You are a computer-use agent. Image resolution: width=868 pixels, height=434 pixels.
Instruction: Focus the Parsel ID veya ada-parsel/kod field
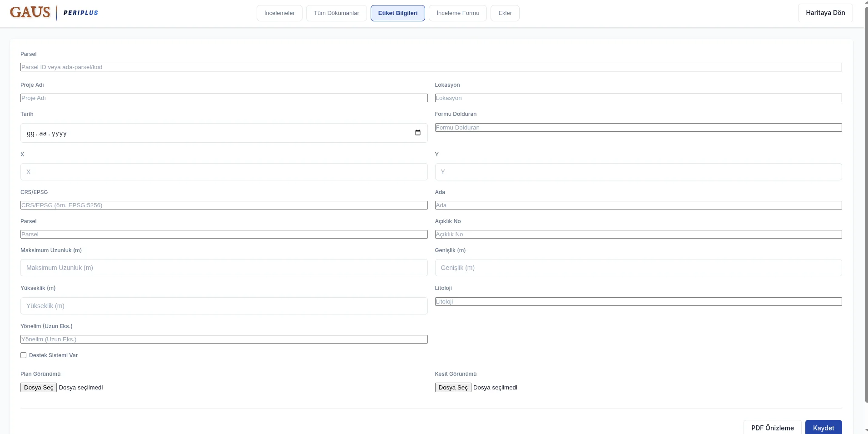tap(431, 67)
